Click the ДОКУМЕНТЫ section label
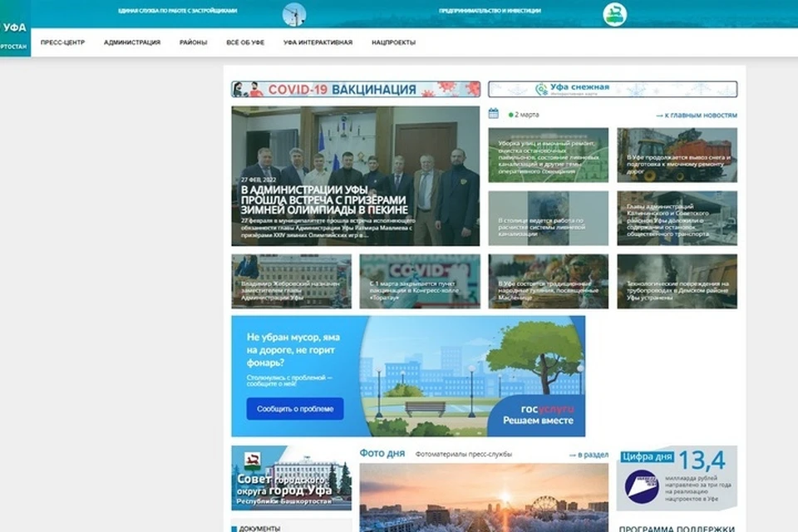798x532 pixels. tap(259, 529)
